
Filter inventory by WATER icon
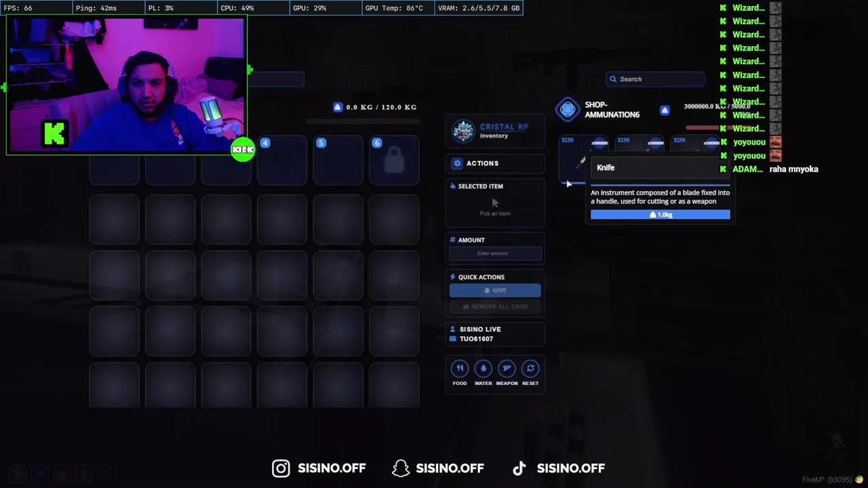click(484, 368)
